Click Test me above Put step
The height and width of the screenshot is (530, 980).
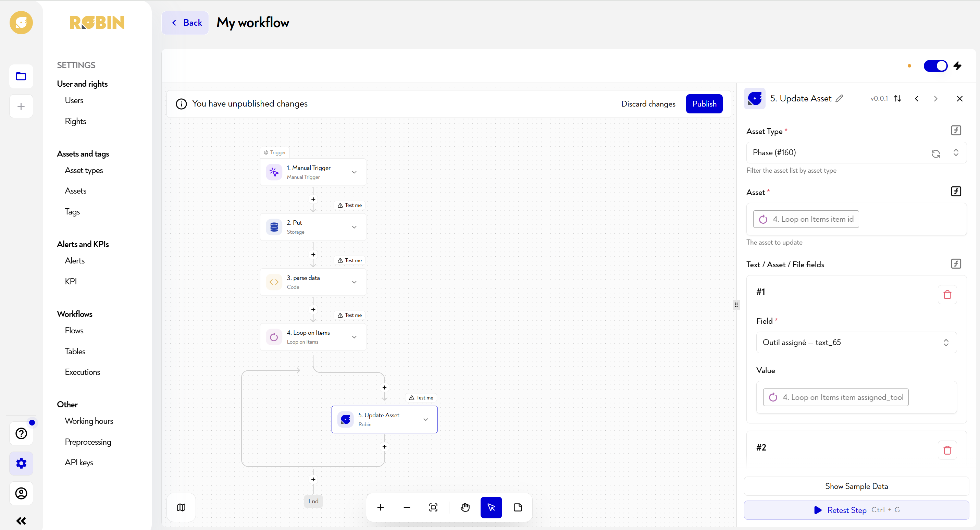click(x=350, y=206)
